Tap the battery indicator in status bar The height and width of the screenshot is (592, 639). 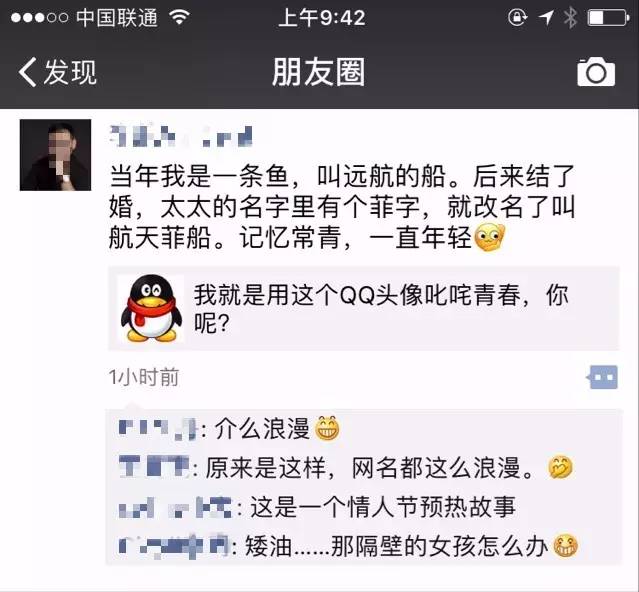tap(608, 18)
